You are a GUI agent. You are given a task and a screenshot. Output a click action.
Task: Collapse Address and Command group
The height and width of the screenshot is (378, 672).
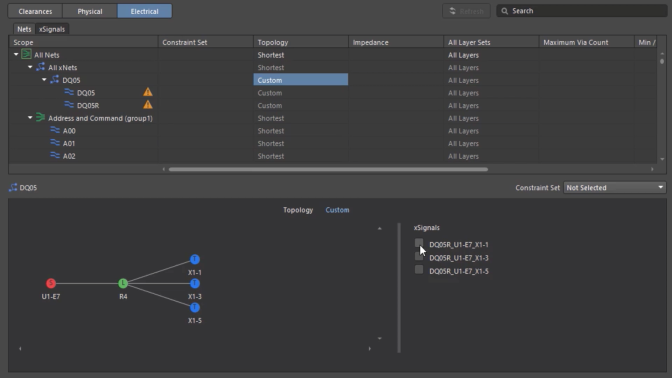pos(30,117)
